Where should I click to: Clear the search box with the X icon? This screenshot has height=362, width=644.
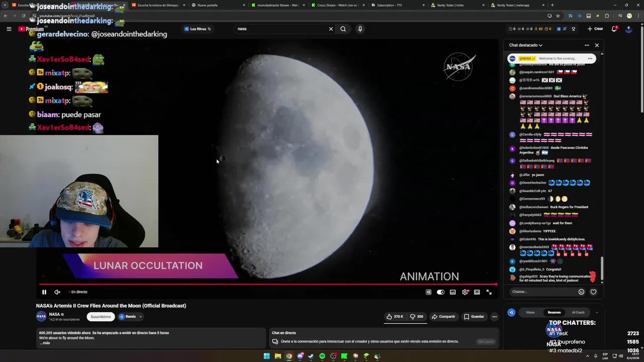point(331,29)
